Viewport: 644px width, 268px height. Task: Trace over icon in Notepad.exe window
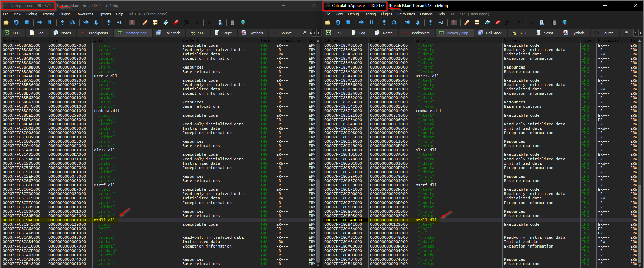click(x=96, y=23)
